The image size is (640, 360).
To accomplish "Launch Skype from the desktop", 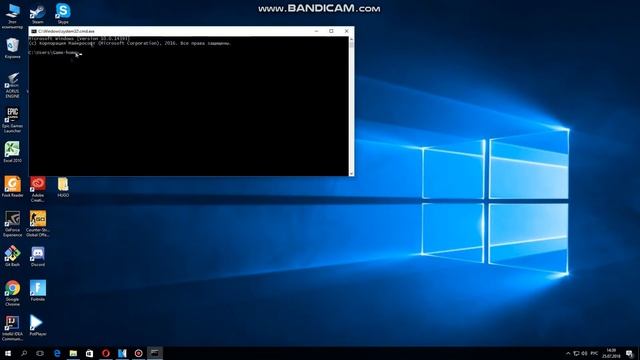I will click(x=63, y=13).
